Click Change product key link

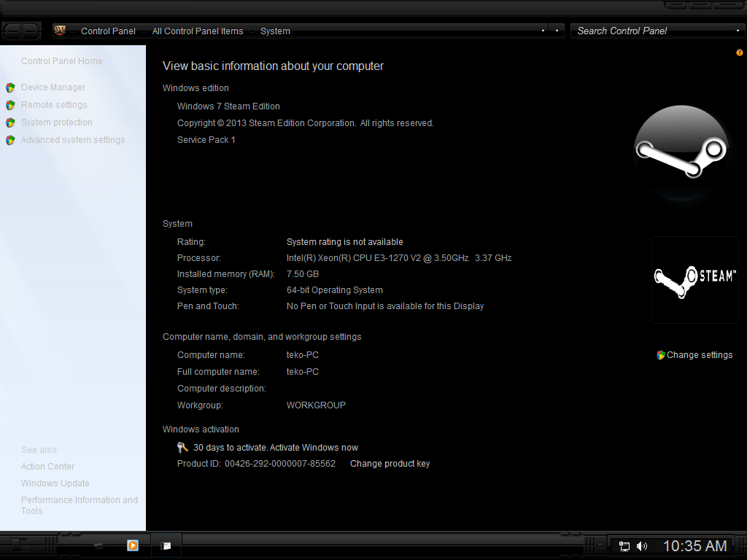point(390,464)
